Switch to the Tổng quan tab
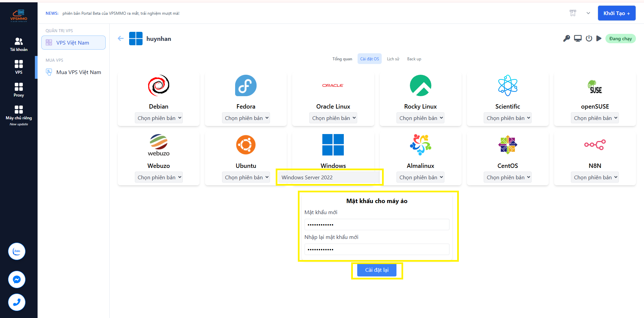Viewport: 644px width, 318px height. pyautogui.click(x=342, y=59)
